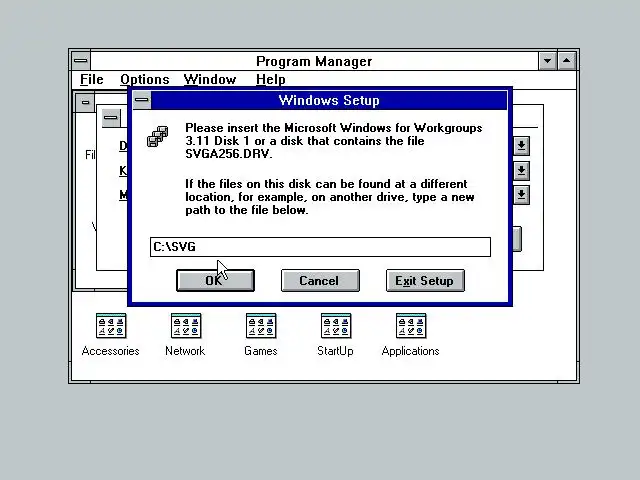
Task: Expand the bottom dropdown arrow behind the dialog
Action: tap(521, 195)
